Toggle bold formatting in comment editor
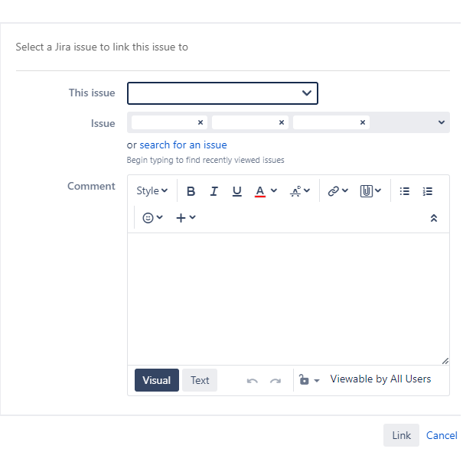The height and width of the screenshot is (452, 476). (x=191, y=191)
